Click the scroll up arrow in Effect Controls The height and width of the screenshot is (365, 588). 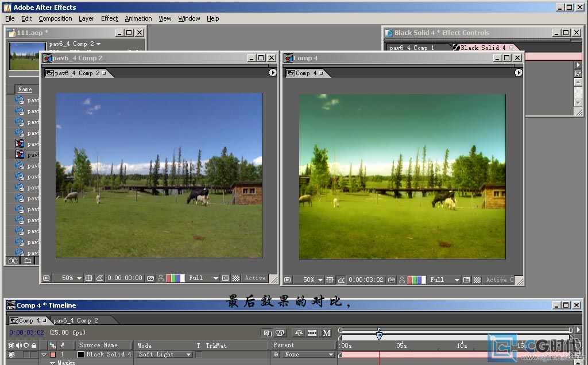point(578,82)
